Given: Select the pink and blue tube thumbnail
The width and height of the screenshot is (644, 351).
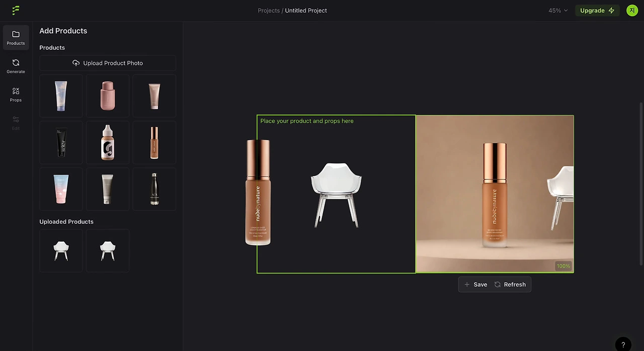Looking at the screenshot, I should pyautogui.click(x=61, y=189).
